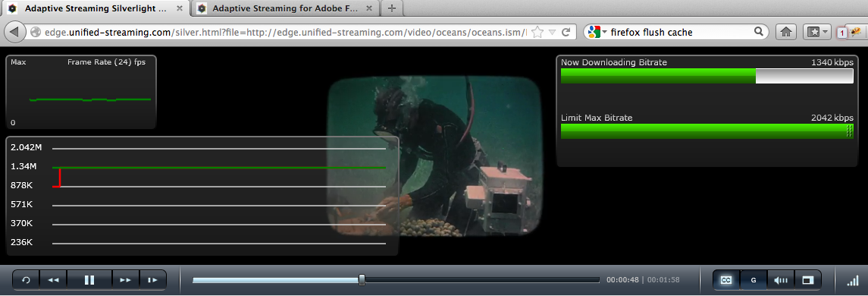Screen dimensions: 868x296
Task: Pause the playing video
Action: click(89, 281)
